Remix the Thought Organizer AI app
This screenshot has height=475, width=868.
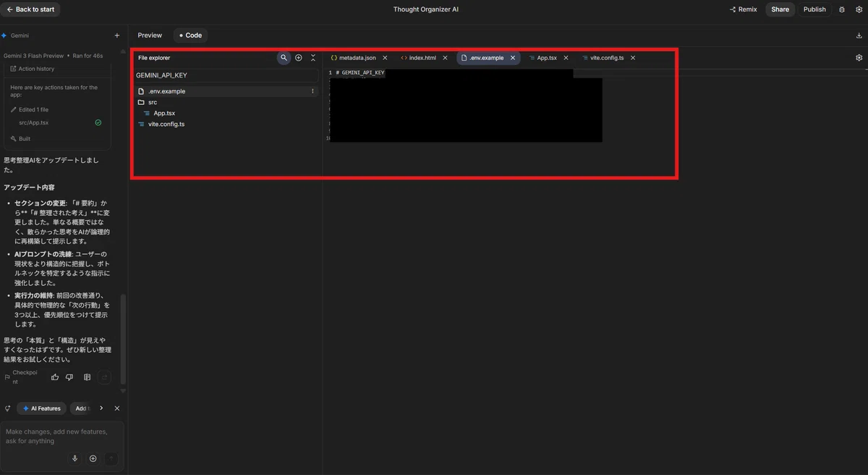[744, 9]
